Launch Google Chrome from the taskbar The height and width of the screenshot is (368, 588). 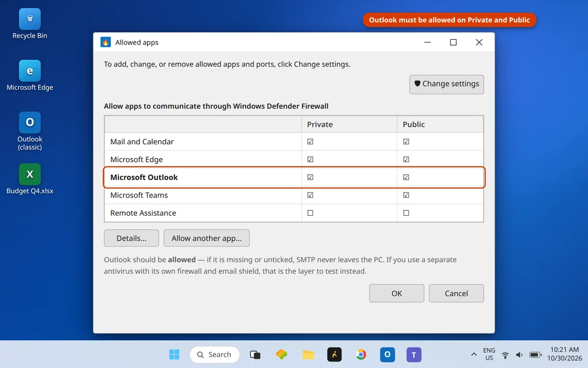tap(361, 354)
